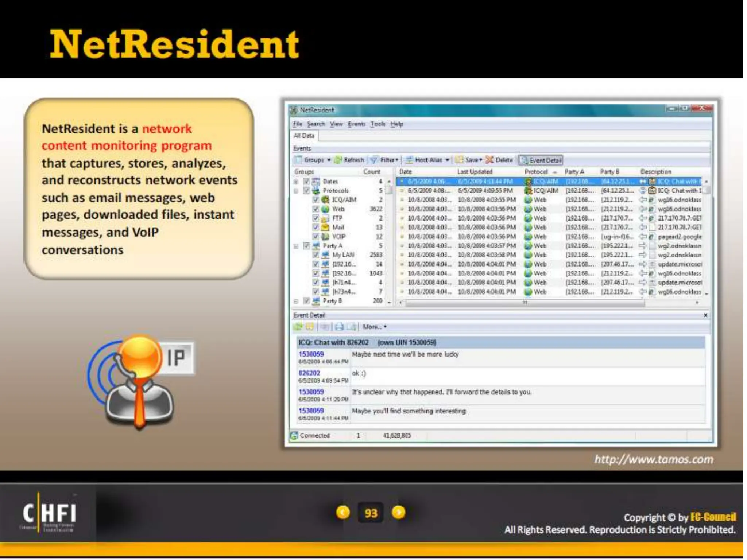Click the My LAN computer icon

point(325,255)
